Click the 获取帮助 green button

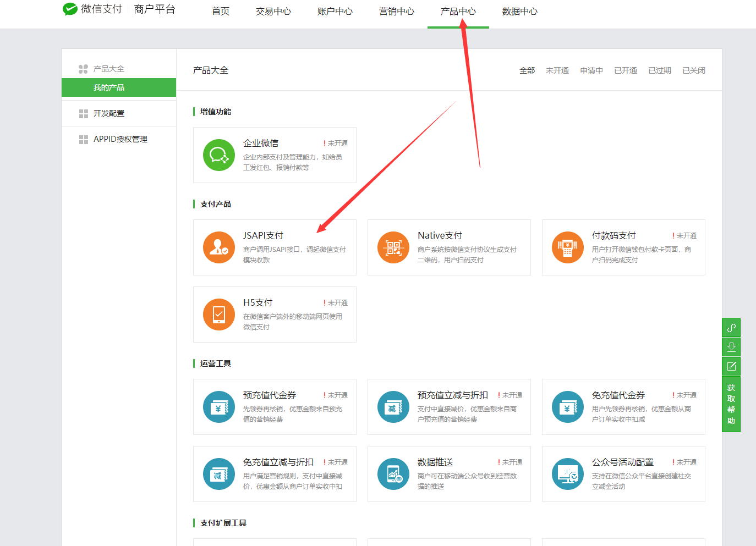[x=731, y=404]
